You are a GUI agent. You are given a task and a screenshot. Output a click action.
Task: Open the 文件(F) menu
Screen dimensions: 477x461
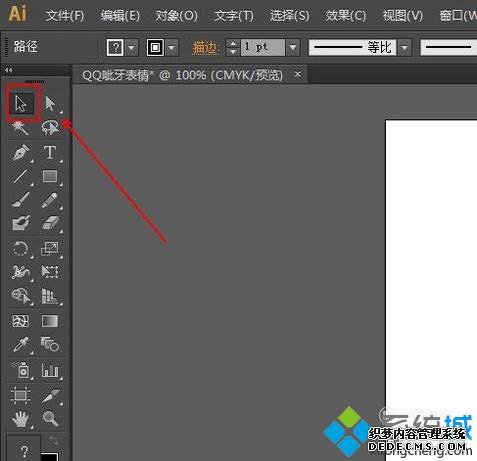pyautogui.click(x=65, y=16)
